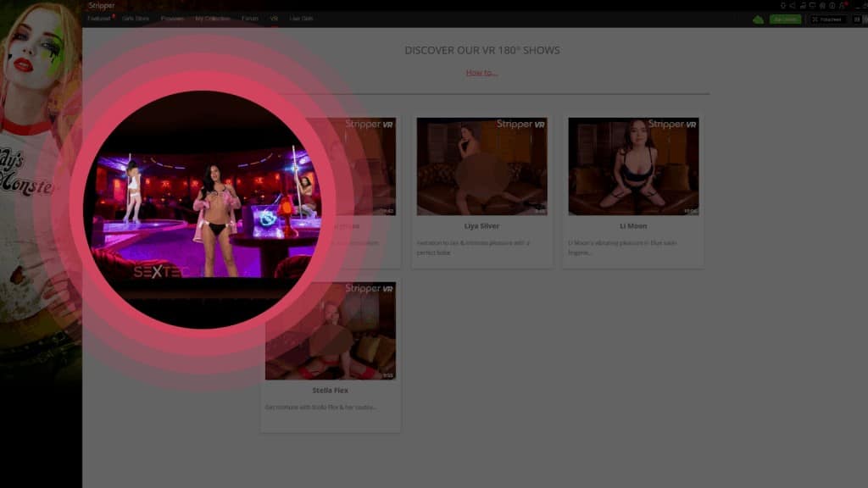The height and width of the screenshot is (488, 868).
Task: Open the Stella Flex video thumbnail
Action: [x=329, y=329]
